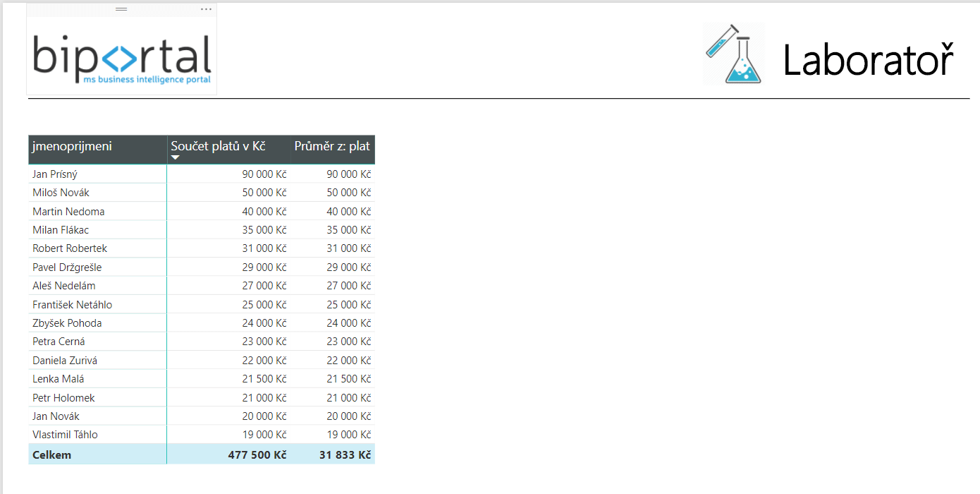Click the laboratory flask icon
The height and width of the screenshot is (494, 980).
point(734,54)
